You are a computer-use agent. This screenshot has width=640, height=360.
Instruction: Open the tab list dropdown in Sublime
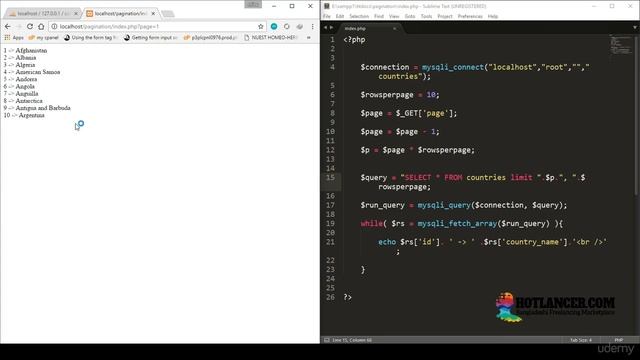tap(635, 28)
